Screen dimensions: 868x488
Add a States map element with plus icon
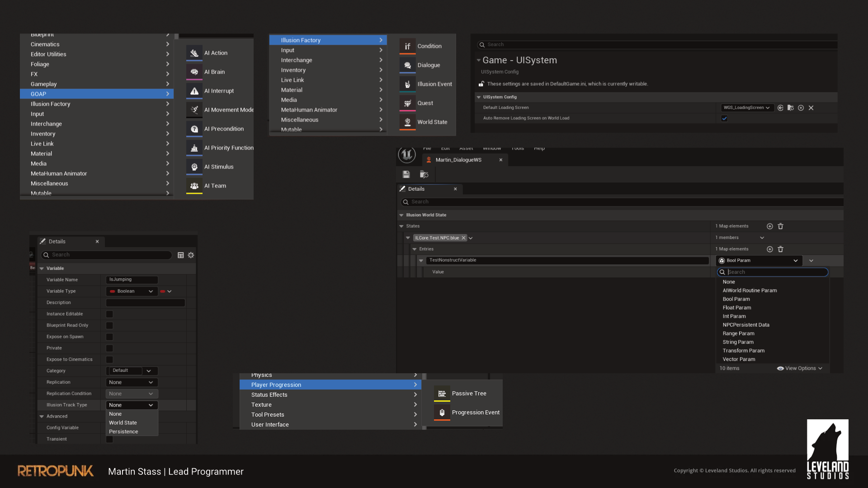click(769, 226)
